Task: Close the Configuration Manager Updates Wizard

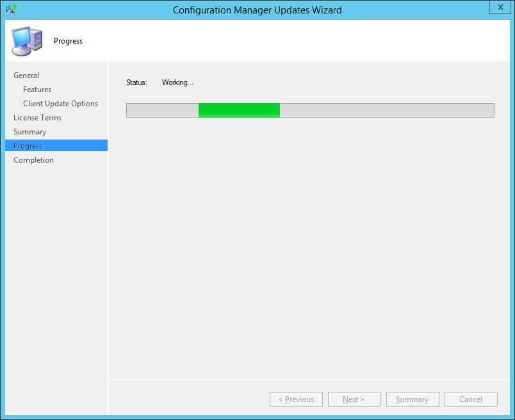Action: [x=500, y=8]
